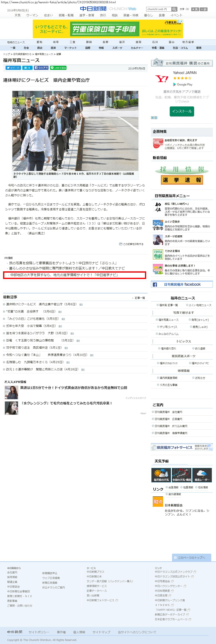Jump up with このページのトップへ button
216x644 pixels.
pos(191,557)
